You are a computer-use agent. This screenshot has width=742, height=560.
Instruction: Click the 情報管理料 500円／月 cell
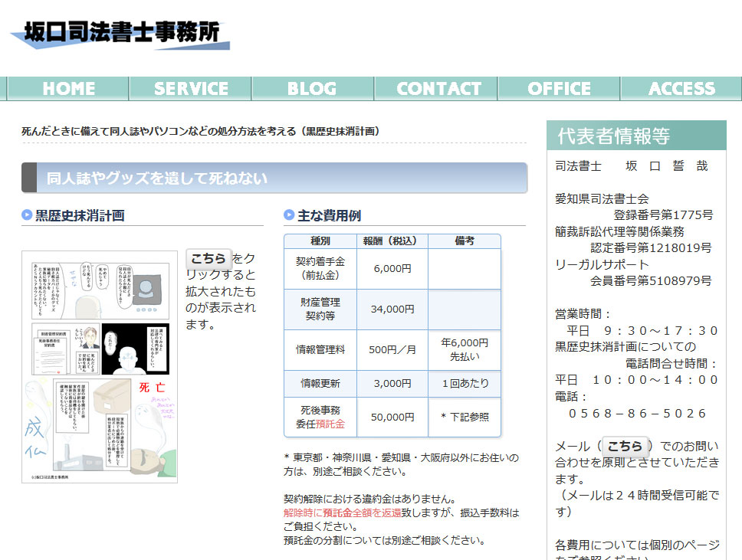(x=390, y=349)
